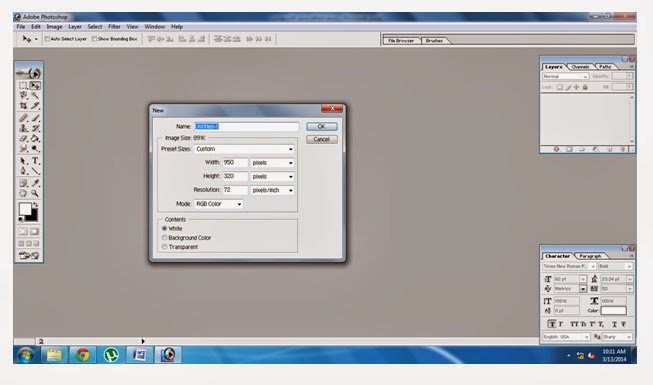Screen dimensions: 653x385
Task: Toggle Faux Italic in Character panel
Action: [x=561, y=324]
